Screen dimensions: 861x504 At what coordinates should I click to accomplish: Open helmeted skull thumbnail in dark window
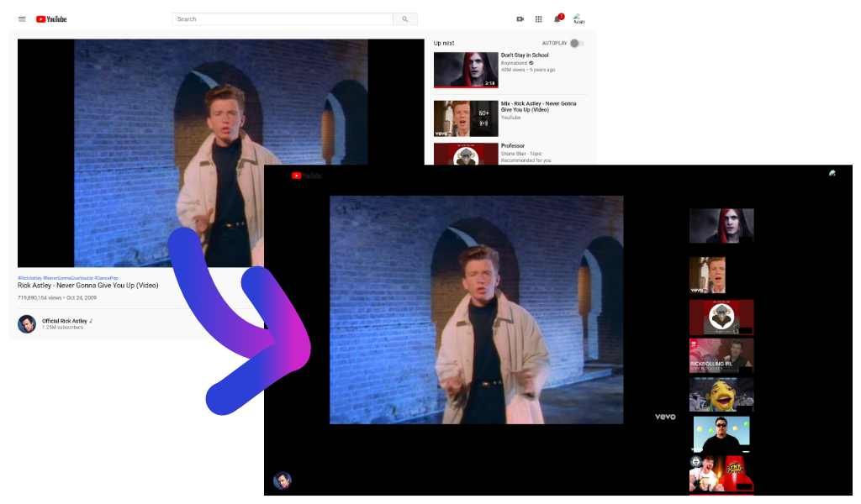(721, 317)
